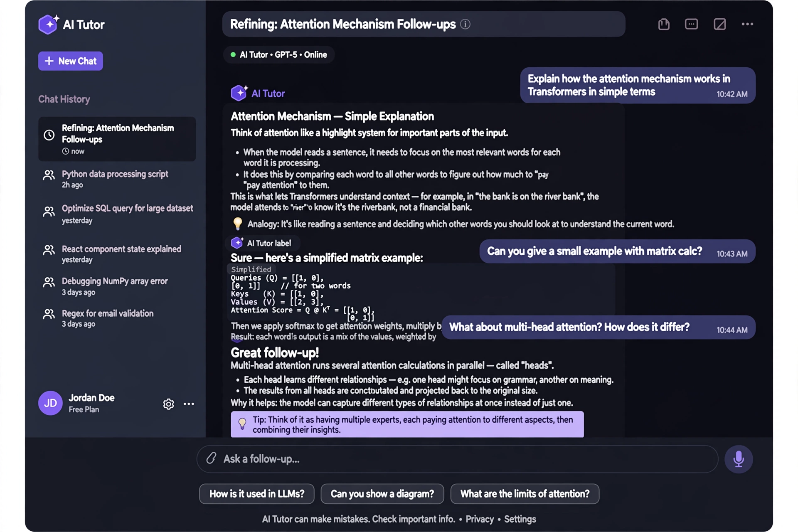798x532 pixels.
Task: Click the Ask a follow-up input field
Action: pos(457,459)
